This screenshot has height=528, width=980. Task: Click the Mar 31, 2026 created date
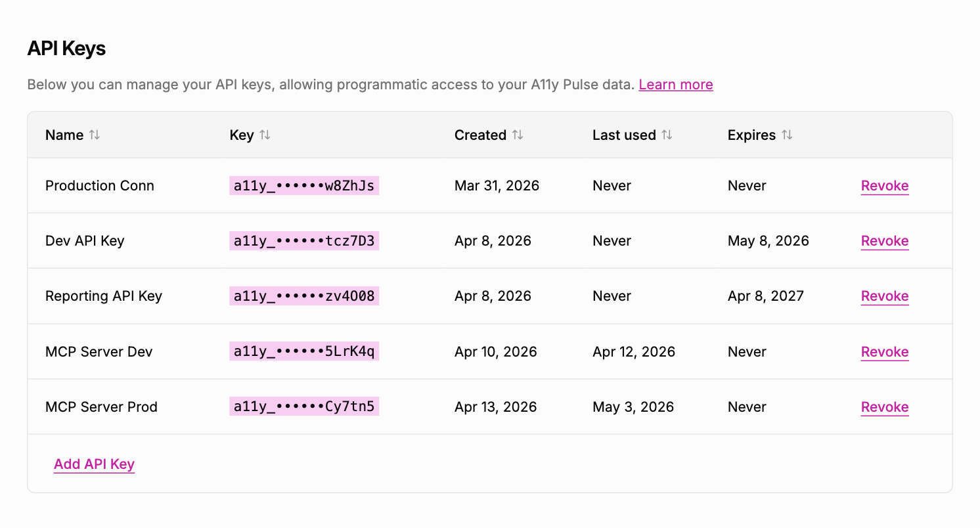pyautogui.click(x=497, y=186)
